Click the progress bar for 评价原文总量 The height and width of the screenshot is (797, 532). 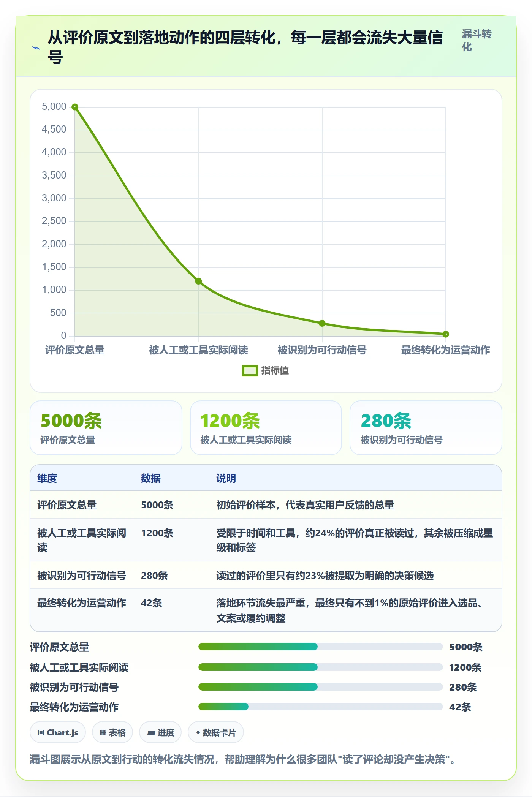coord(320,647)
